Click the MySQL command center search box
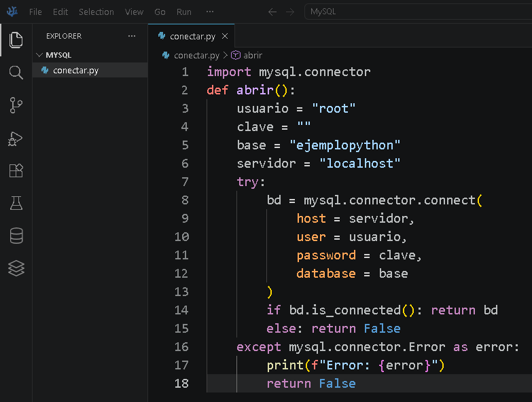This screenshot has height=402, width=532. click(x=418, y=12)
